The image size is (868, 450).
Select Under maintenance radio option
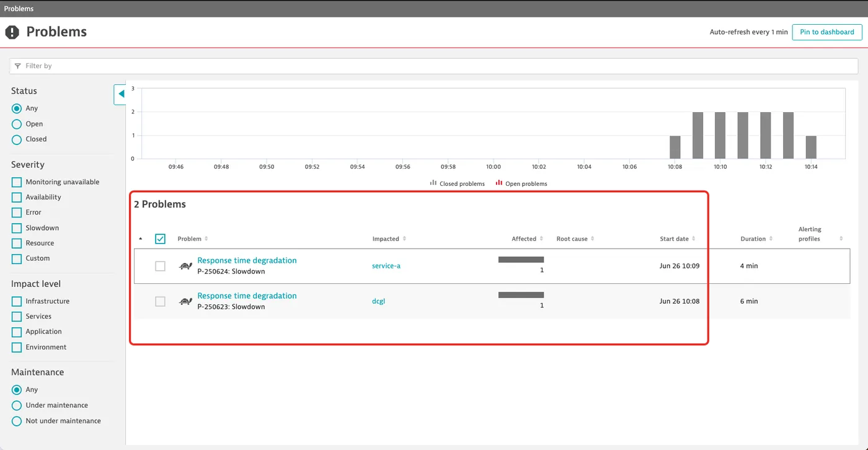pos(17,405)
